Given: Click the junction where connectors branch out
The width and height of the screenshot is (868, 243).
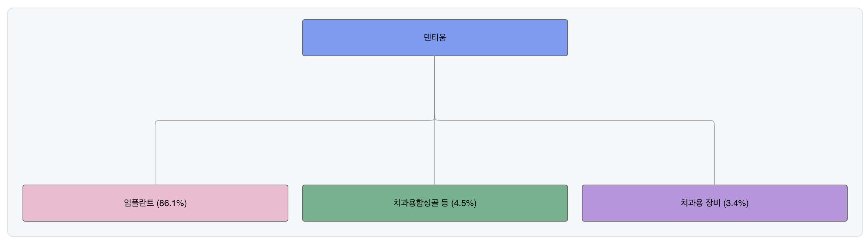Looking at the screenshot, I should click(x=435, y=119).
